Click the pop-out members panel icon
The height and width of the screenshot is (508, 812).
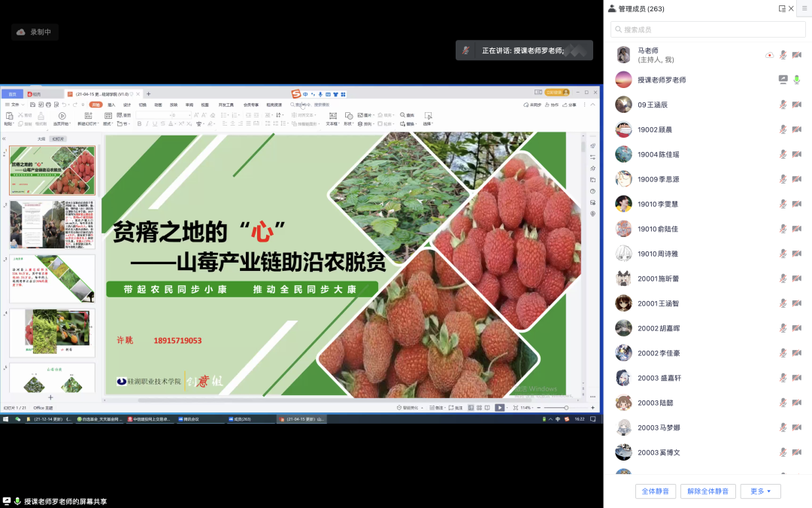pyautogui.click(x=782, y=9)
